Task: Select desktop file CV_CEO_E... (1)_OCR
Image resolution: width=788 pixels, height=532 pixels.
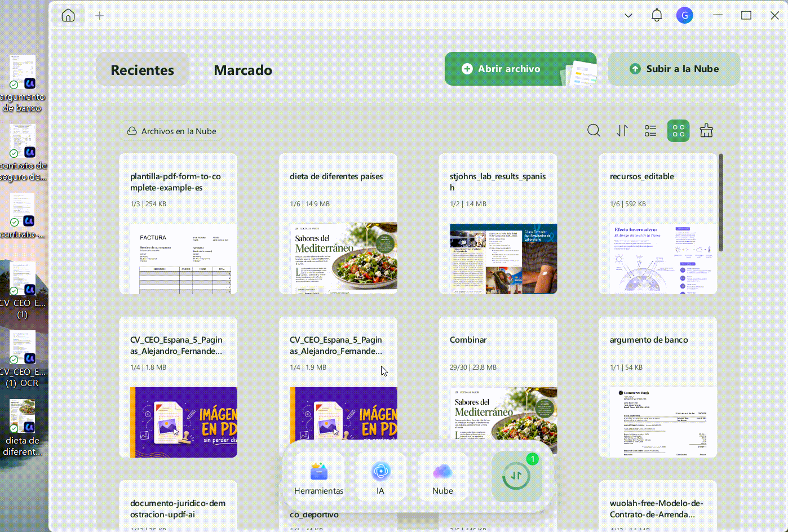Action: [x=23, y=359]
